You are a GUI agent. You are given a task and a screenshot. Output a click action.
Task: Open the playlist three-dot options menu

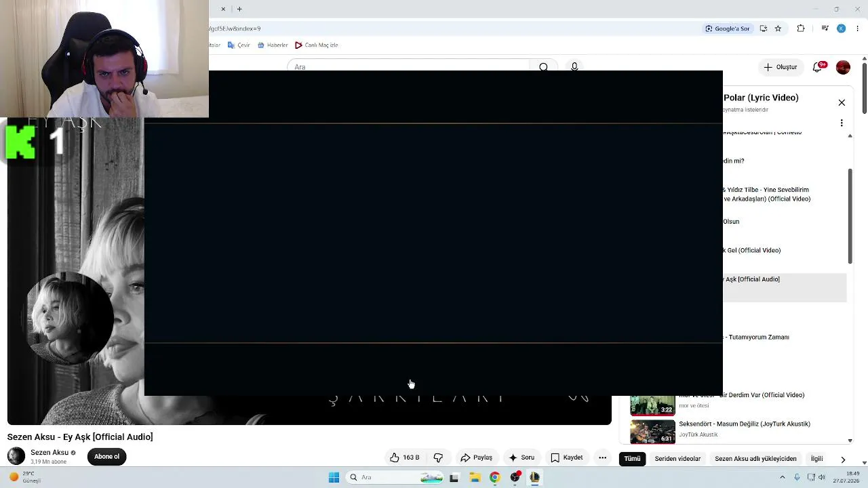point(842,123)
